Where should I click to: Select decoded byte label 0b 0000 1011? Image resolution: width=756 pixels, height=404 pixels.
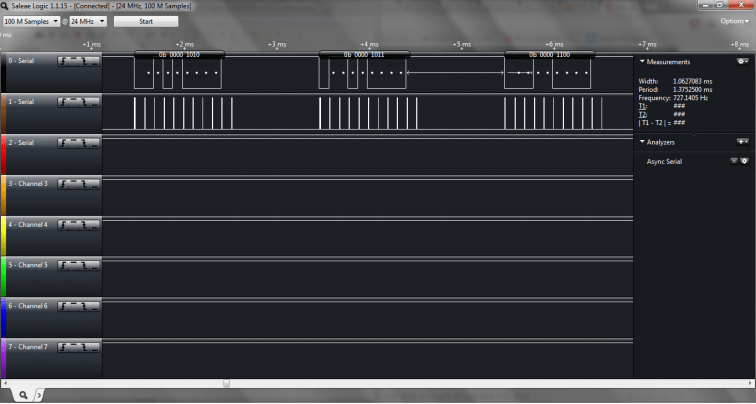[x=364, y=54]
